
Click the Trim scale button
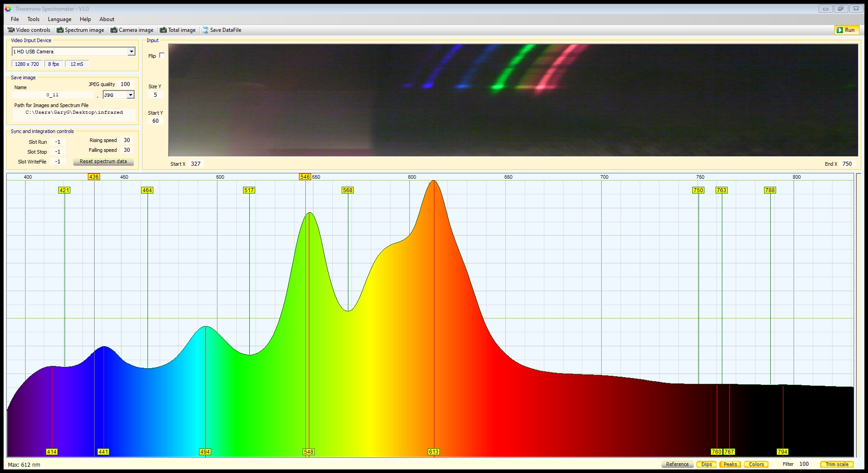[837, 464]
